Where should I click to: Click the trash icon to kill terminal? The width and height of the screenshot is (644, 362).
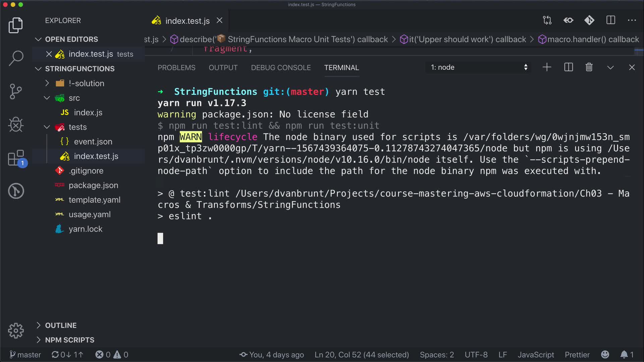pyautogui.click(x=589, y=67)
